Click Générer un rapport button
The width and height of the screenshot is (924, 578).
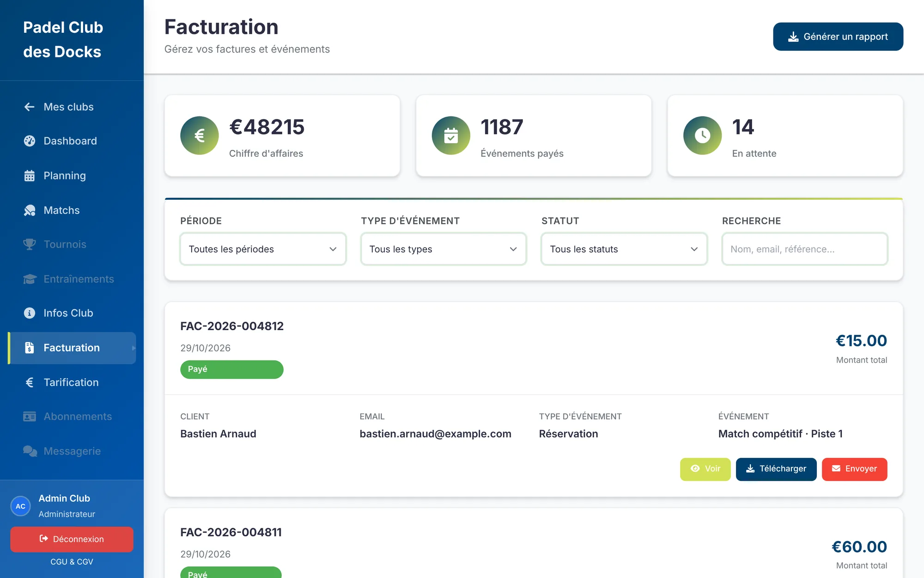point(838,37)
